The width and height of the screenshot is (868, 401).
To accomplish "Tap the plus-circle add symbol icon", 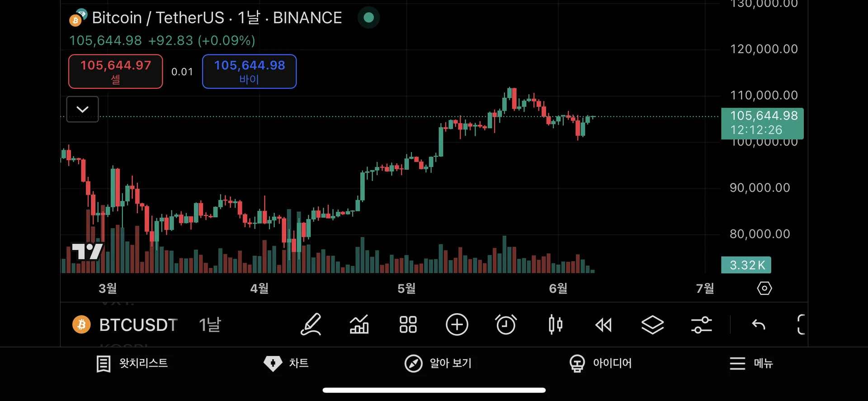I will coord(457,325).
